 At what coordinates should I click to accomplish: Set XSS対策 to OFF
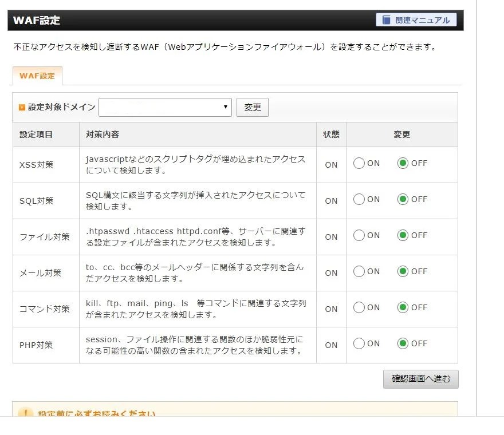[403, 163]
